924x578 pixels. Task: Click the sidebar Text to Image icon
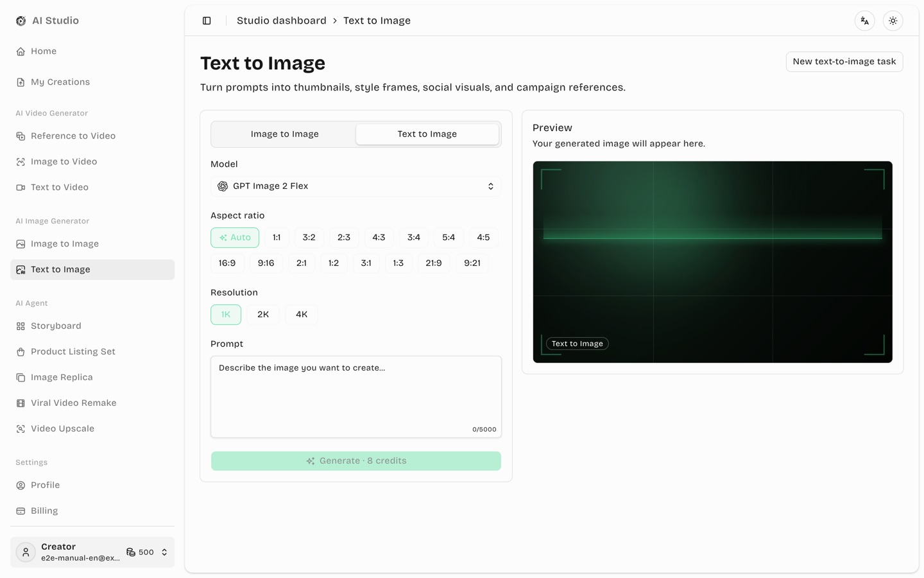21,270
